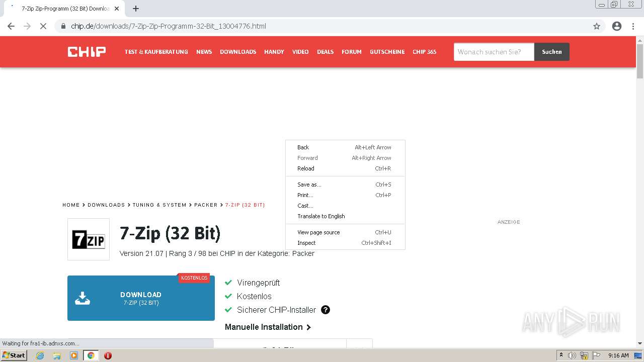The image size is (644, 362).
Task: Open Windows Explorer folder in taskbar
Action: pyautogui.click(x=57, y=355)
